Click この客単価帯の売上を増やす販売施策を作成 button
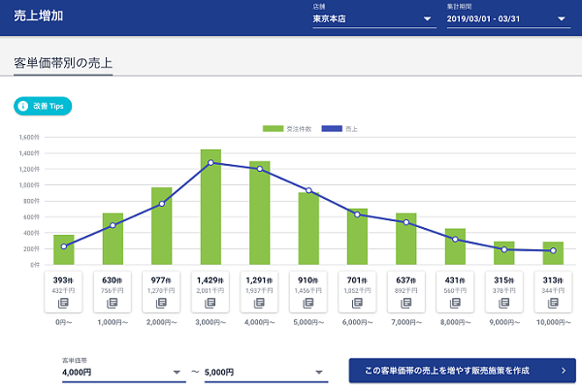This screenshot has height=392, width=582. [462, 371]
